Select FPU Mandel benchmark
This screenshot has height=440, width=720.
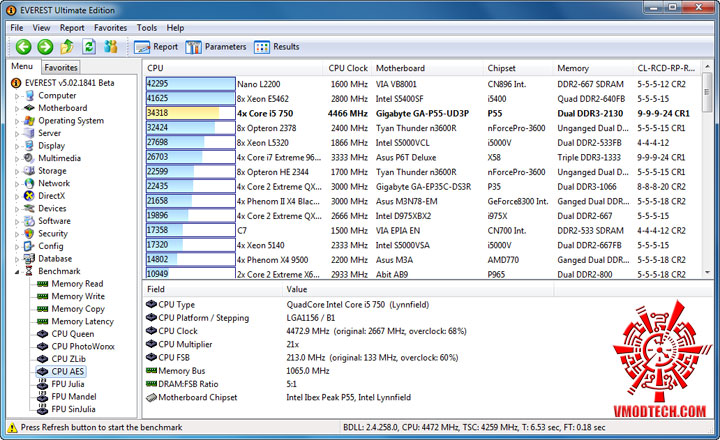(x=73, y=396)
